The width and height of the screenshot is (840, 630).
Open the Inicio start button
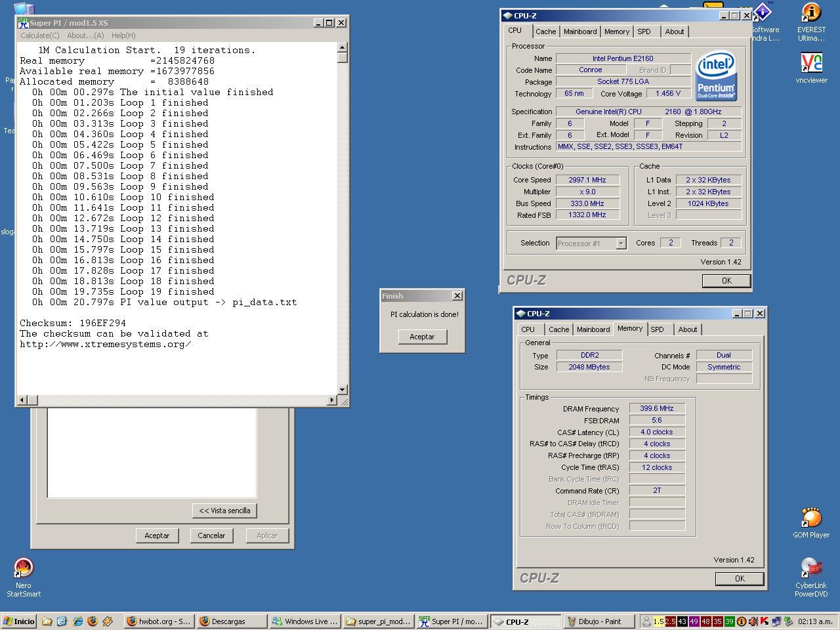point(18,621)
